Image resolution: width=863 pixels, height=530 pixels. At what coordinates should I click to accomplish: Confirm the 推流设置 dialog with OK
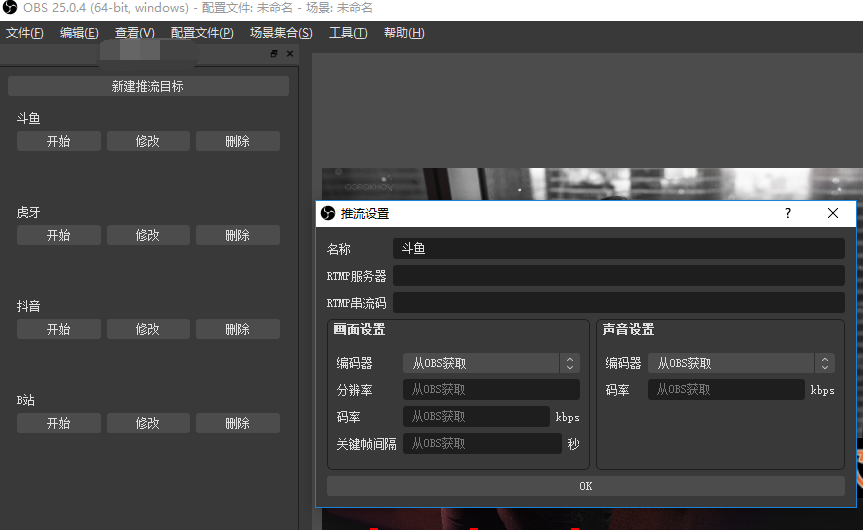click(586, 486)
